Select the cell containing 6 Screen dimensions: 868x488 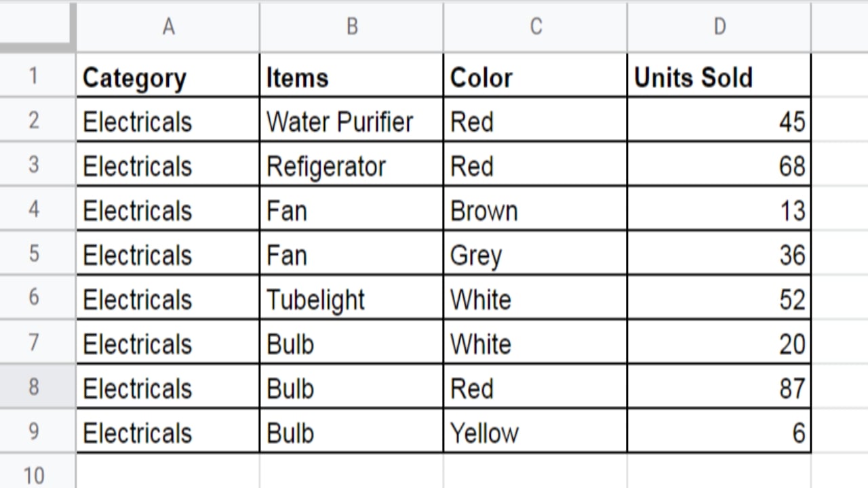tap(719, 432)
